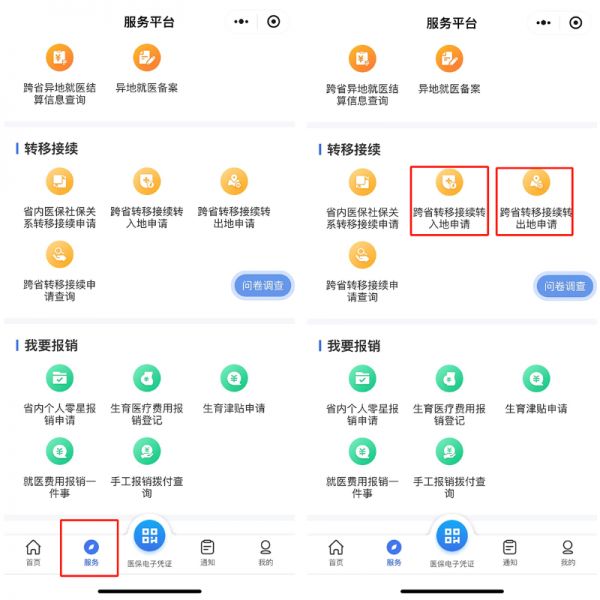Open 跨省异地就医结算信息查询 in left screenshot
Image resolution: width=600 pixels, height=600 pixels.
pos(59,75)
